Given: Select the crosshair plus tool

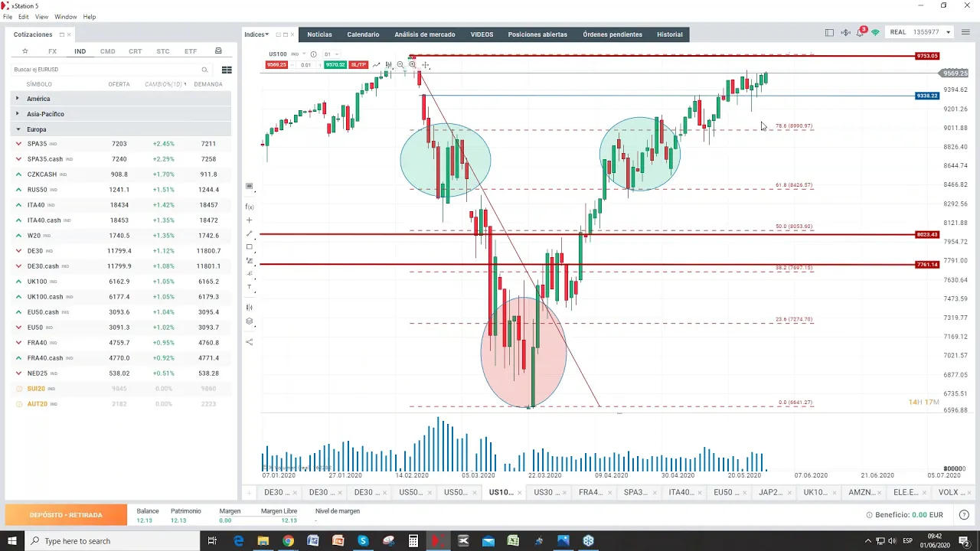Looking at the screenshot, I should pyautogui.click(x=249, y=220).
